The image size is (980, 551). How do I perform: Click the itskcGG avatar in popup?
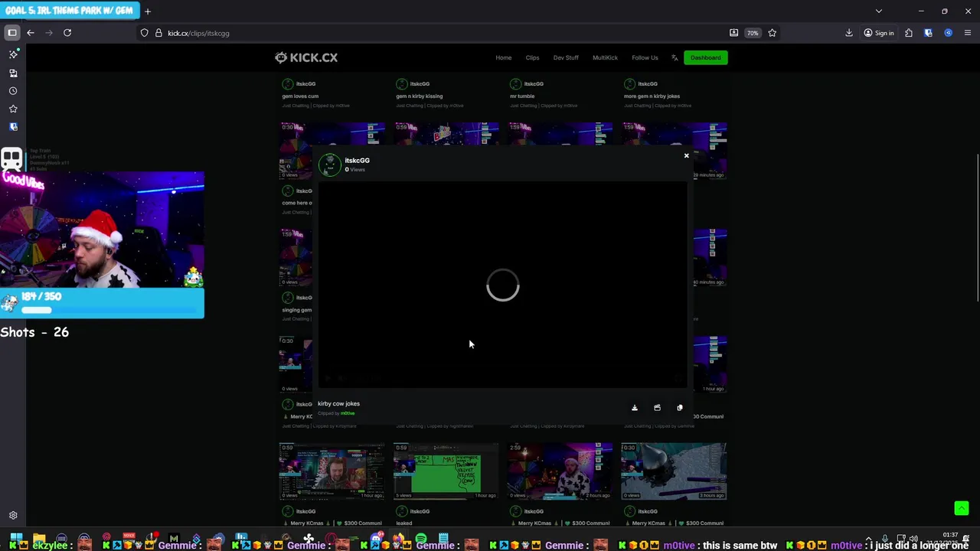click(x=330, y=165)
